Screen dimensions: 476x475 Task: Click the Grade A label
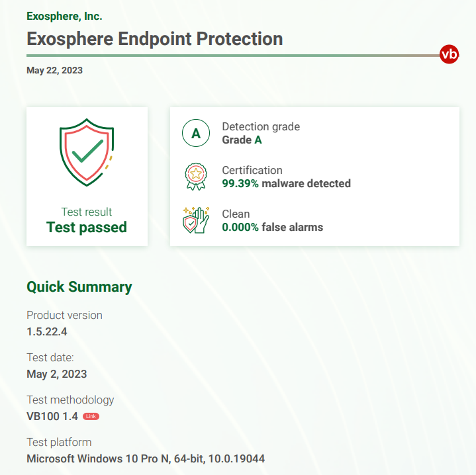pos(242,140)
